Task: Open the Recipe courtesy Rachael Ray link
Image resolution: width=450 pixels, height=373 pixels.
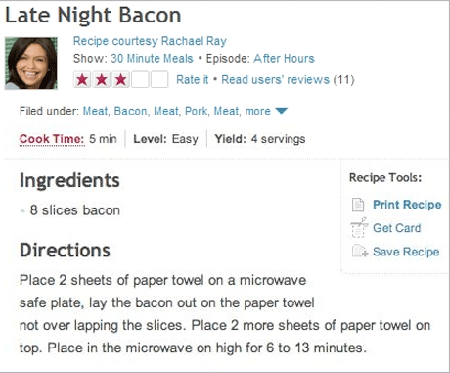Action: (x=150, y=41)
